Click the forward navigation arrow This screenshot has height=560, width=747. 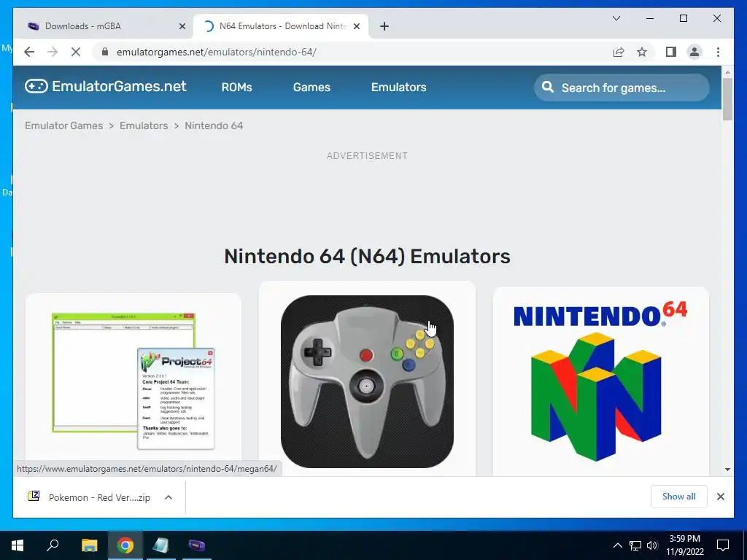coord(53,52)
